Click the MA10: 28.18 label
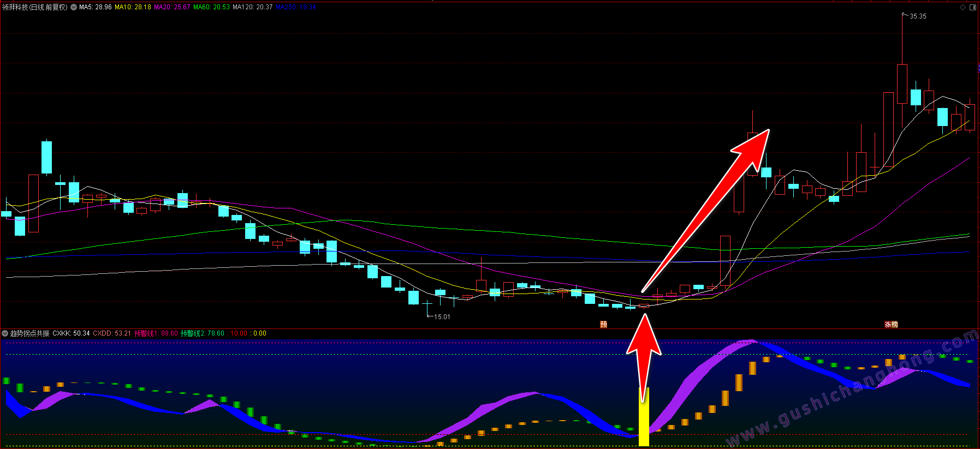The width and height of the screenshot is (980, 449). click(x=133, y=7)
